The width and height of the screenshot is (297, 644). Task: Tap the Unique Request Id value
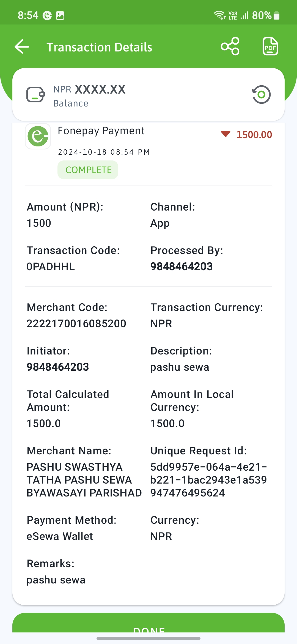click(x=208, y=480)
